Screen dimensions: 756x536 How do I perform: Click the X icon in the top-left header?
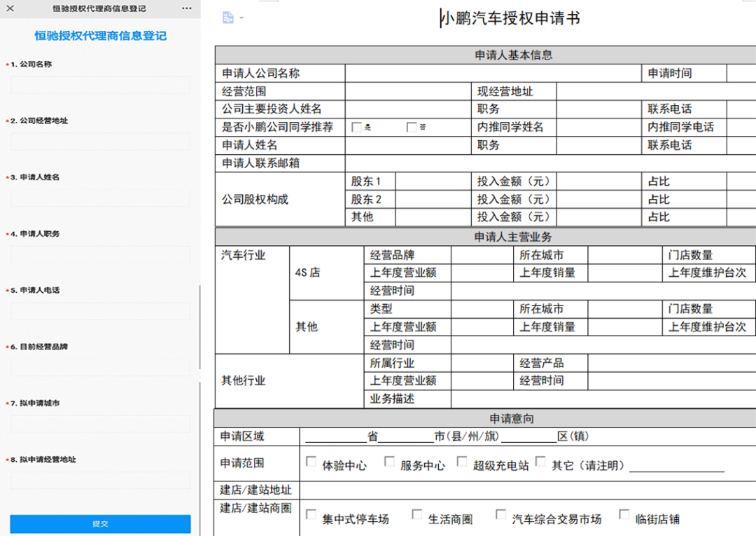tap(9, 8)
